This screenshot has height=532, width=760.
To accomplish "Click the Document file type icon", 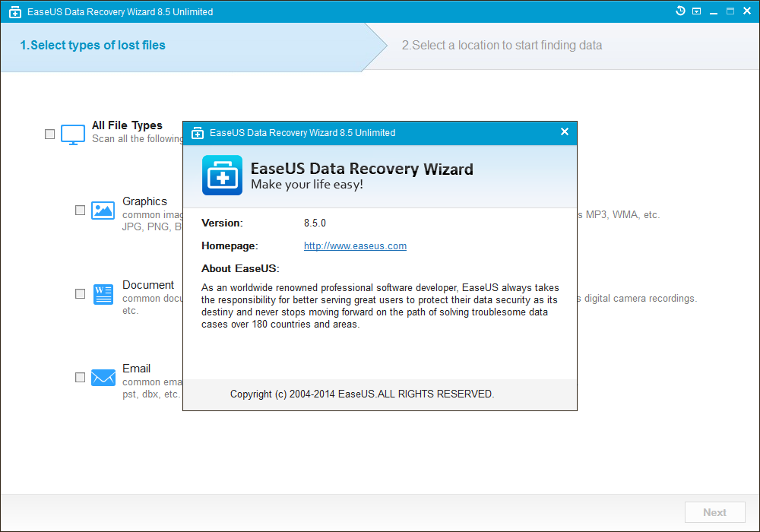I will click(x=103, y=294).
